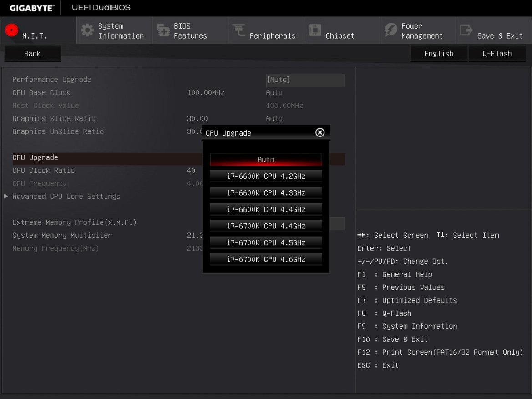Select Auto in CPU Upgrade list
This screenshot has width=532, height=399.
click(x=266, y=160)
